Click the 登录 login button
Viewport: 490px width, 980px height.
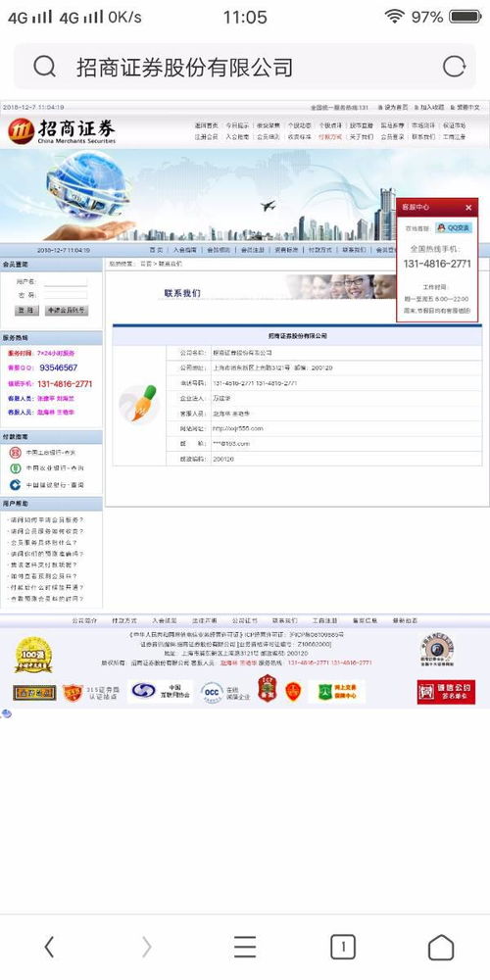(x=26, y=310)
